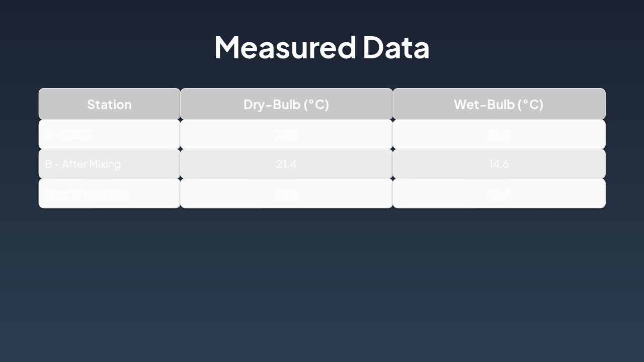Click the '(°C)' unit beside Wet-Bulb
Screen dimensions: 644x362
(x=529, y=104)
